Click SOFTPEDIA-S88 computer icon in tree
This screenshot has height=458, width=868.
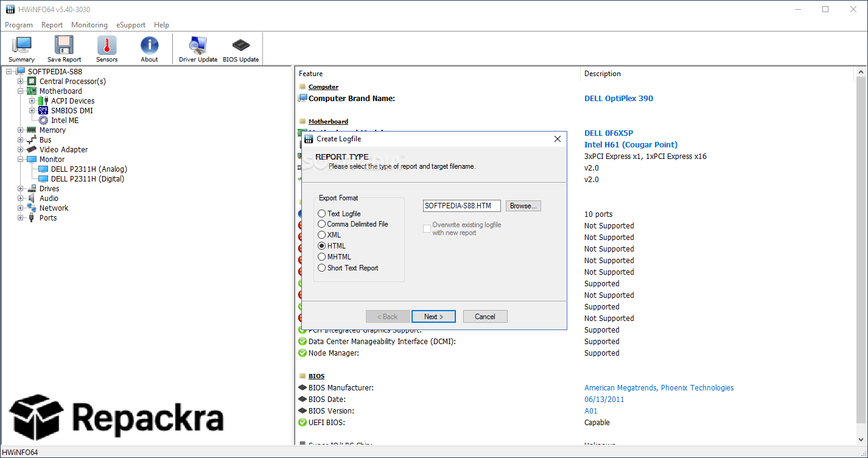point(21,72)
